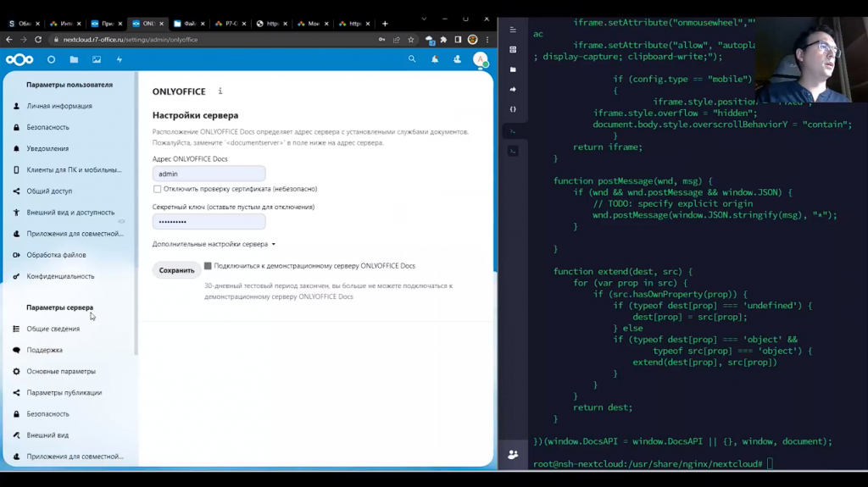Open the contacts icon in Nextcloud header
This screenshot has height=487, width=868.
tap(457, 59)
